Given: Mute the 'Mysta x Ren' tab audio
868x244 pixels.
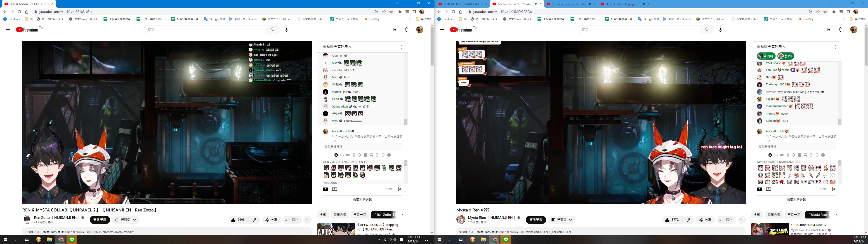Looking at the screenshot, I should click(x=536, y=4).
